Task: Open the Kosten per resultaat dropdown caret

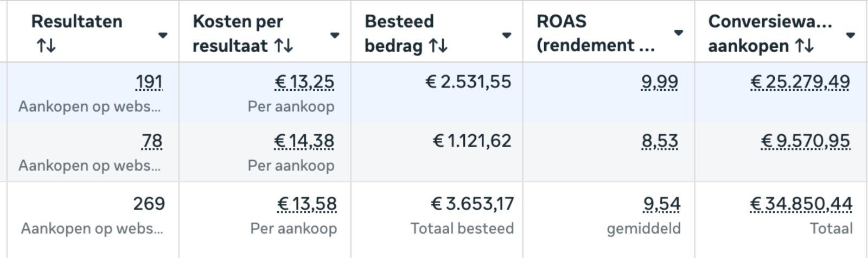Action: point(335,35)
